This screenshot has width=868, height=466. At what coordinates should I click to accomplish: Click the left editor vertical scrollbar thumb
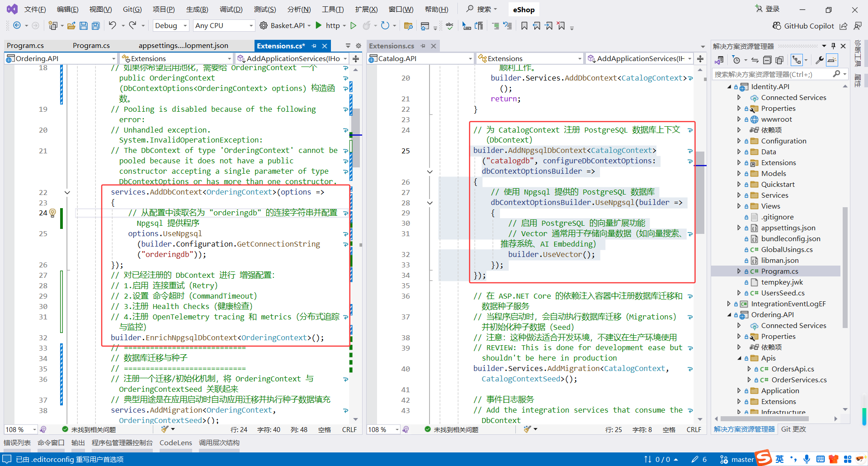pos(356,138)
